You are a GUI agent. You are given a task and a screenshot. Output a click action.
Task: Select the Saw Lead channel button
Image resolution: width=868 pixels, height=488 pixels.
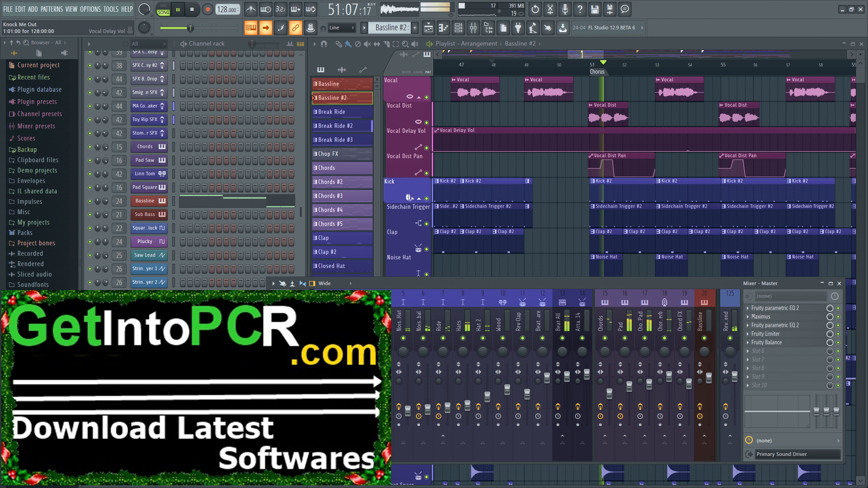coord(149,255)
